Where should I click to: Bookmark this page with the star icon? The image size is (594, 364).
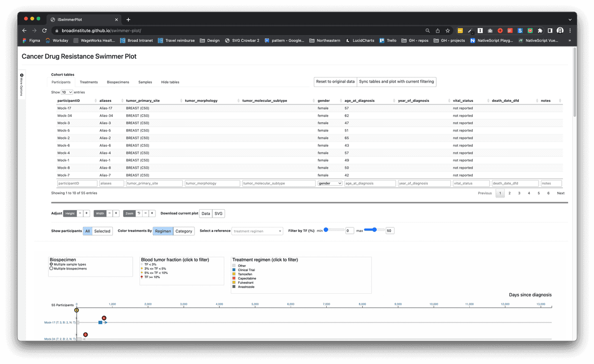click(447, 30)
